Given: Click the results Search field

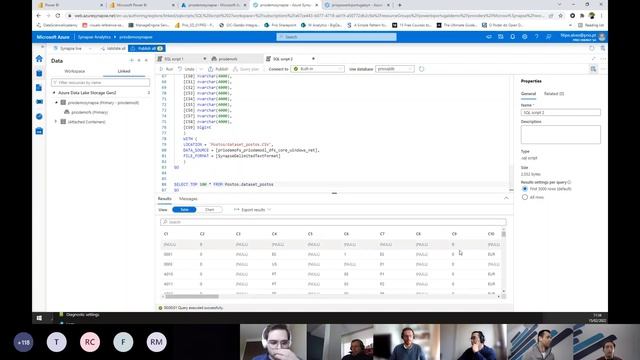Looking at the screenshot, I should tap(333, 222).
